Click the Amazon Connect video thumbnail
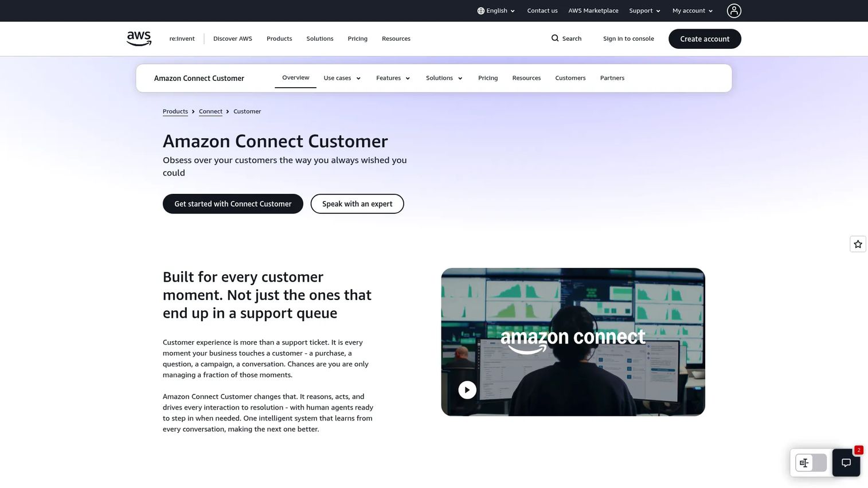The image size is (868, 488). click(x=573, y=342)
